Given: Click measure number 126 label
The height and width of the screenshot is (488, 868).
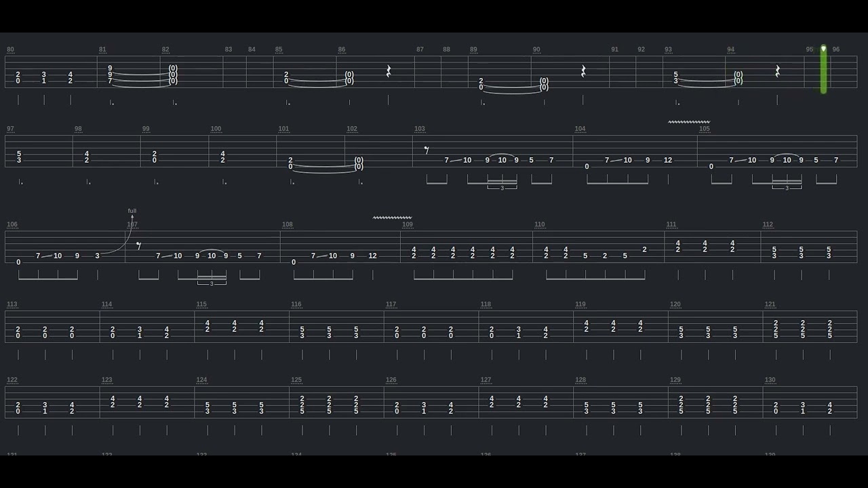Looking at the screenshot, I should coord(391,380).
